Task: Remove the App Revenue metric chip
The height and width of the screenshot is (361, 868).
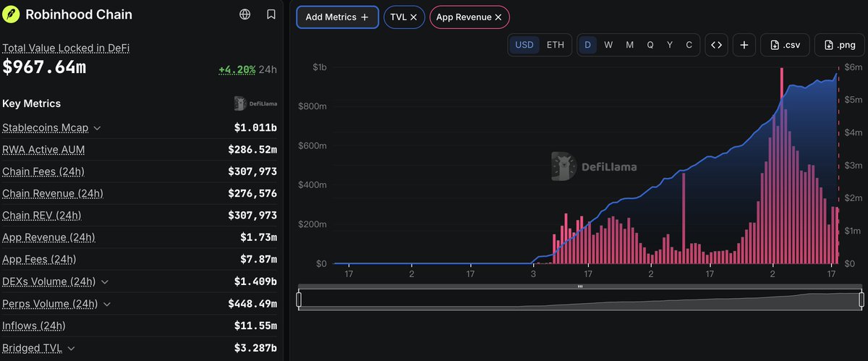Action: pyautogui.click(x=498, y=17)
